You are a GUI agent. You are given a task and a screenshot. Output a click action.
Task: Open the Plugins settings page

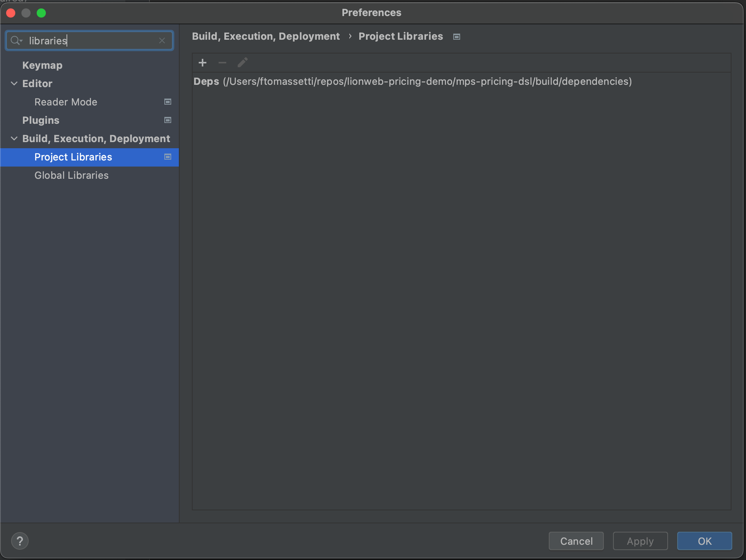41,120
